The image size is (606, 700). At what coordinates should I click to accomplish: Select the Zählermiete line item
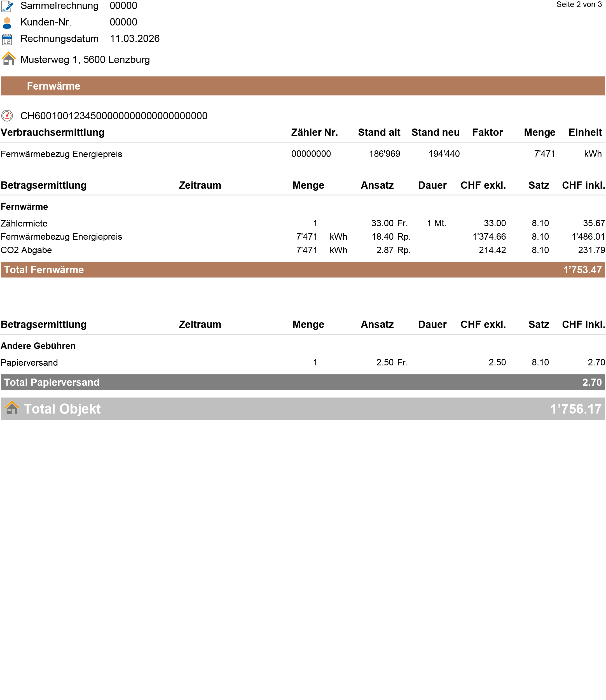[x=24, y=223]
